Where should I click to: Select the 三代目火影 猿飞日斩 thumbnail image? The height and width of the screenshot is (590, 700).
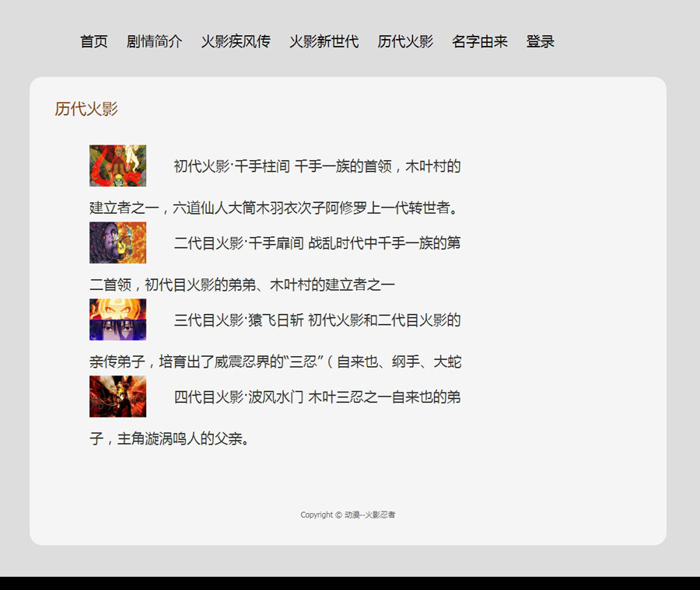pos(118,319)
